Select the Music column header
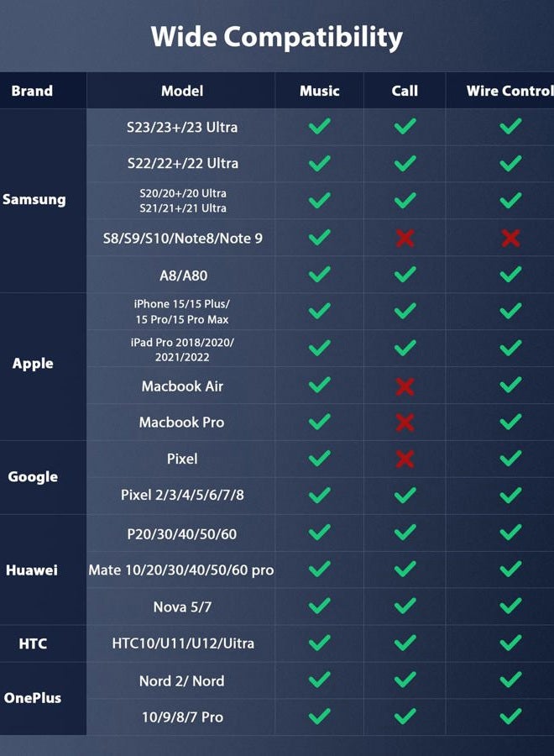 click(x=320, y=91)
